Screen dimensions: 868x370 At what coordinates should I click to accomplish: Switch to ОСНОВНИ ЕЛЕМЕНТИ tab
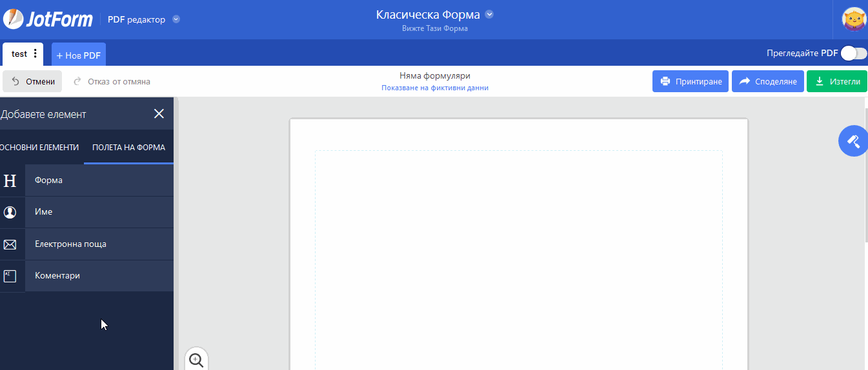pos(40,148)
